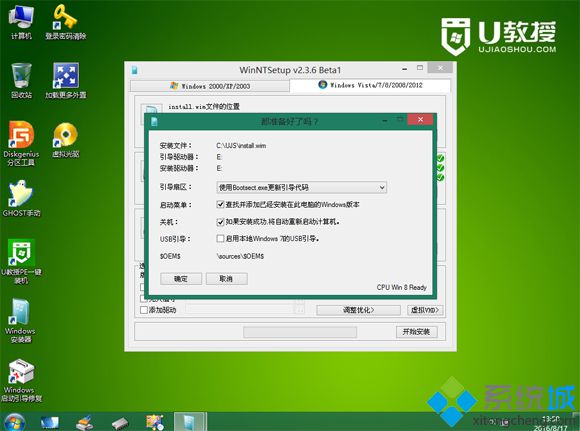The height and width of the screenshot is (431, 580).
Task: Switch to Windows Vista/7/8/2008/2012 tab
Action: [x=370, y=85]
